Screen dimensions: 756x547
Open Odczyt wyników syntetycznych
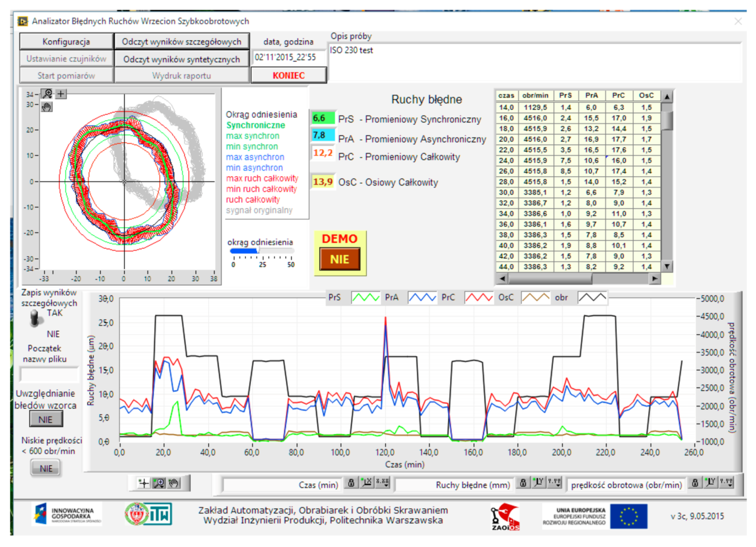pos(181,59)
